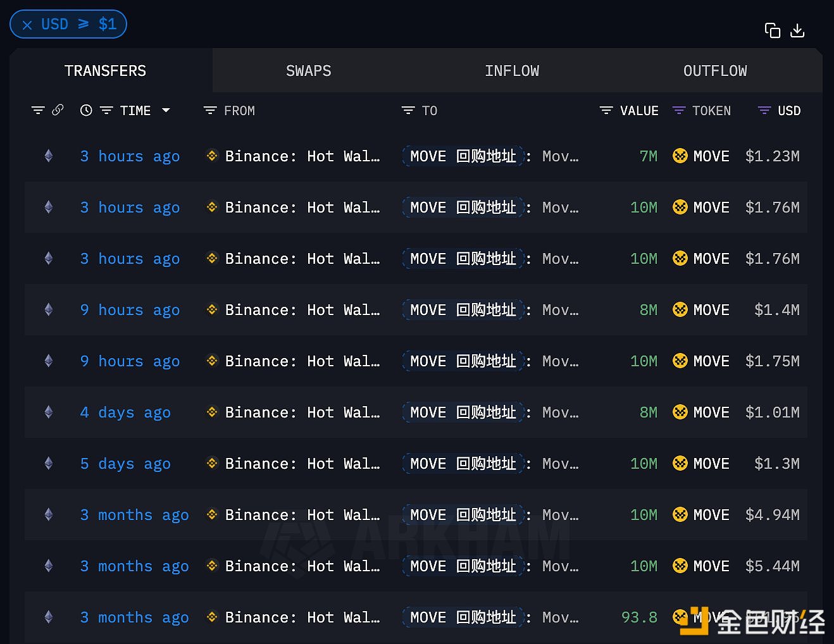Click the Binance logo icon in FROM column
This screenshot has width=834, height=644.
click(211, 156)
